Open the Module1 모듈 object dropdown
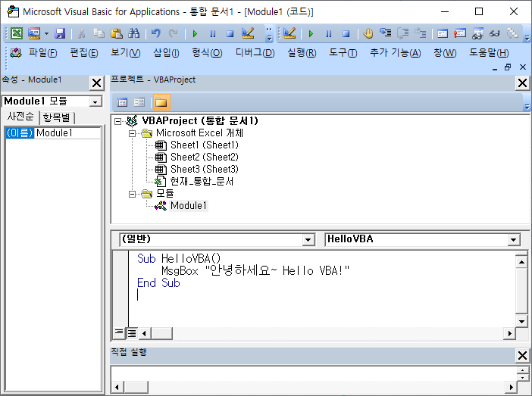Viewport: 532px width, 396px height. pyautogui.click(x=95, y=101)
